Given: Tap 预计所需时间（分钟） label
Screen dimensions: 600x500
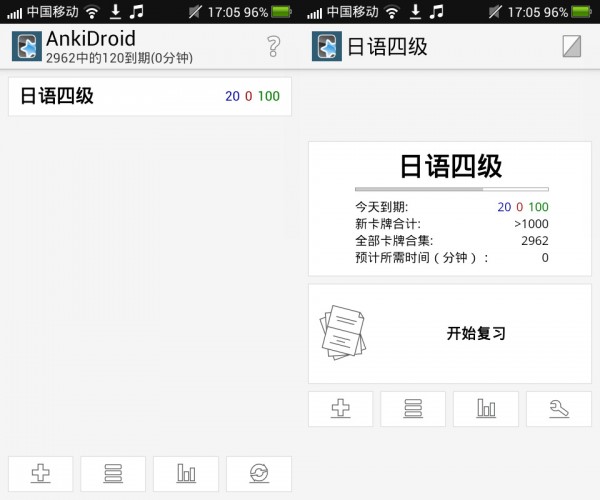Looking at the screenshot, I should coord(422,257).
